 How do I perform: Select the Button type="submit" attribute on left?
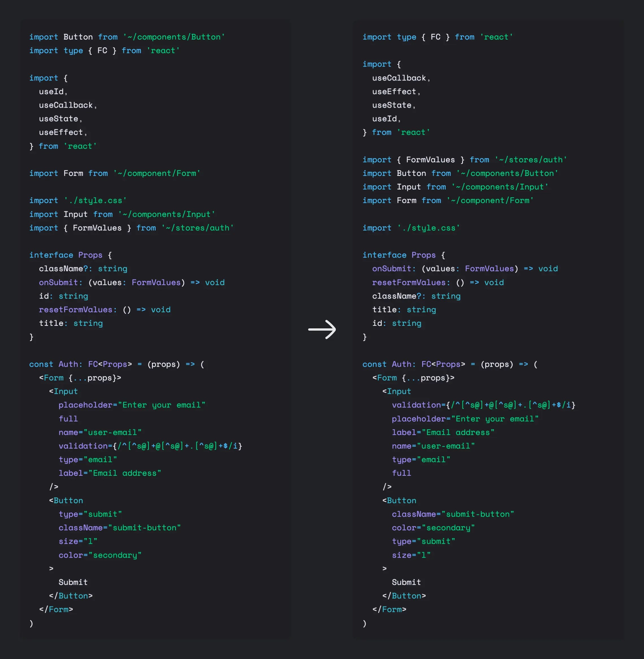tap(90, 514)
